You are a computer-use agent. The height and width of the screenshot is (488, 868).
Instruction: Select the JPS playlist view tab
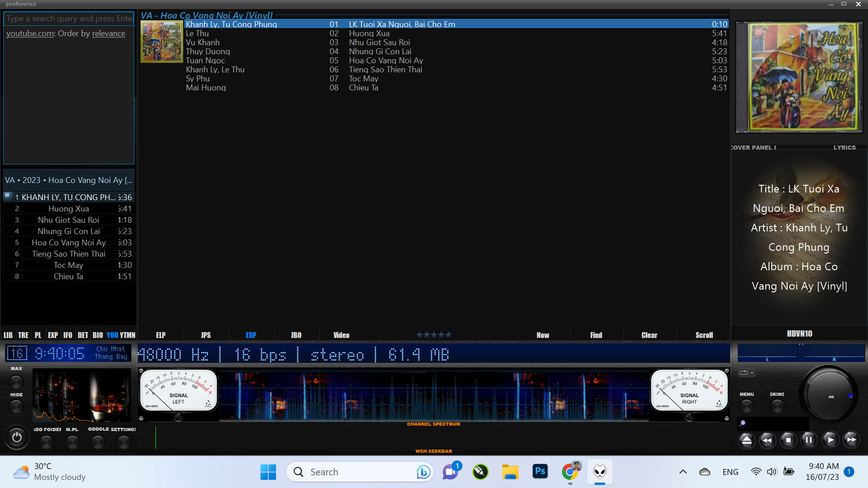[x=206, y=335]
